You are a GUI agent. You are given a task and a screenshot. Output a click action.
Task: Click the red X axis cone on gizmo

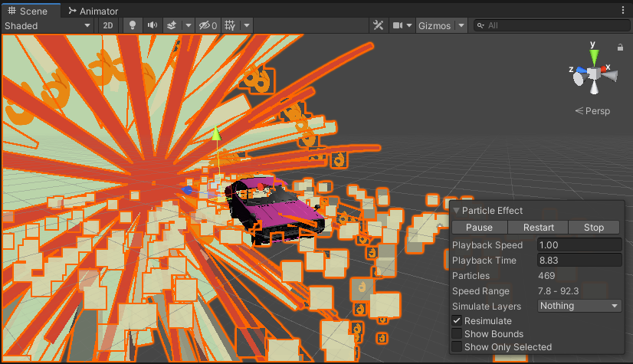coord(605,69)
